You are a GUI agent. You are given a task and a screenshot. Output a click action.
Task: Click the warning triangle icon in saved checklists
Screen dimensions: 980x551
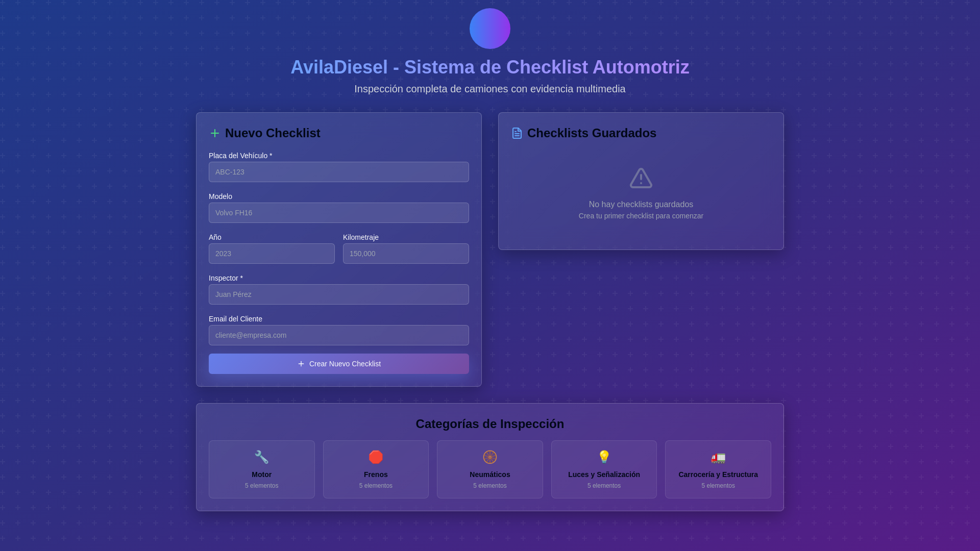click(x=641, y=178)
